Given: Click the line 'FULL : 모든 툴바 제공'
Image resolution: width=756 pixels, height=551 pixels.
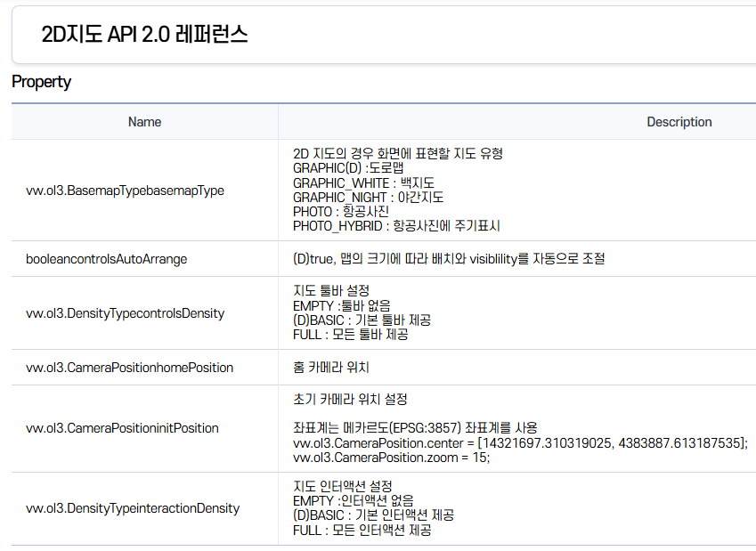Looking at the screenshot, I should point(351,335).
